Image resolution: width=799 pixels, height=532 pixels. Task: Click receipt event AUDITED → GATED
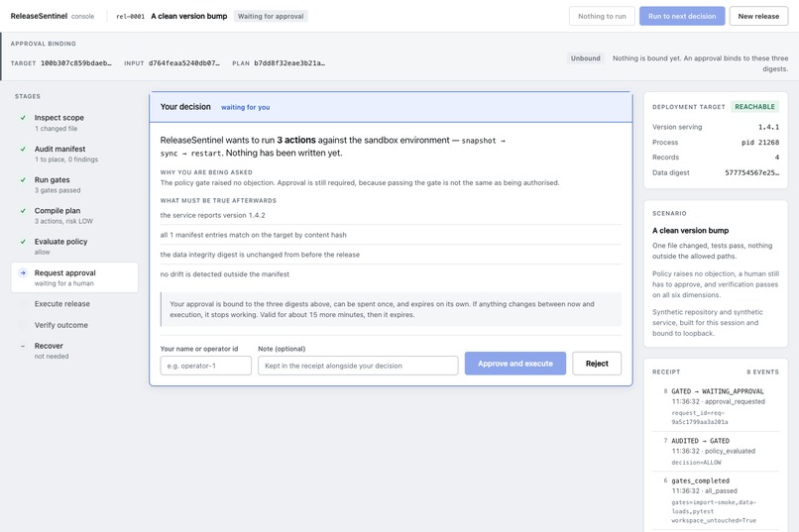pyautogui.click(x=700, y=441)
